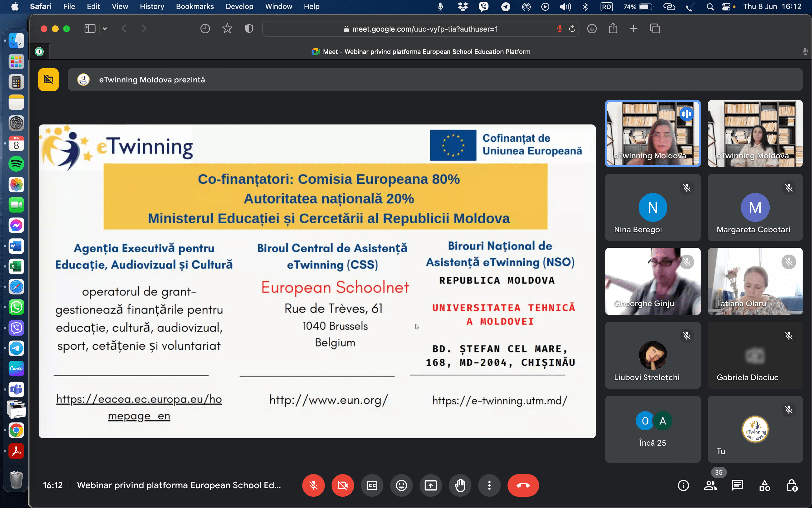Open chat with everyone icon
This screenshot has width=812, height=508.
pos(738,485)
